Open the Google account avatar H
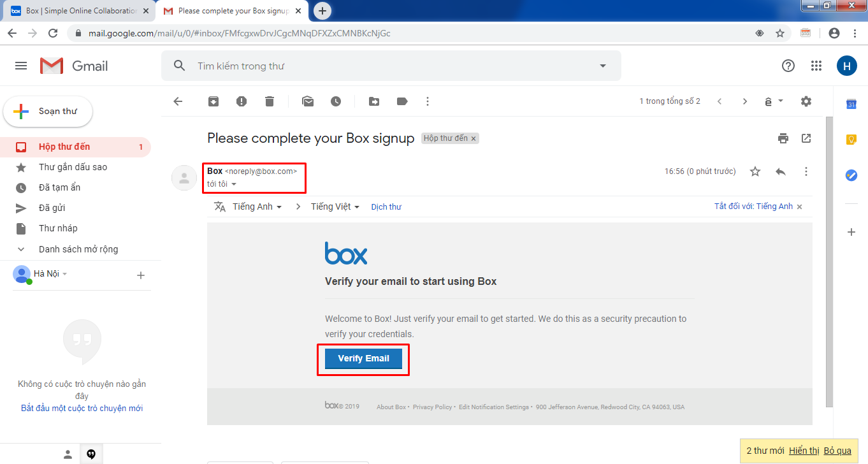 tap(847, 66)
